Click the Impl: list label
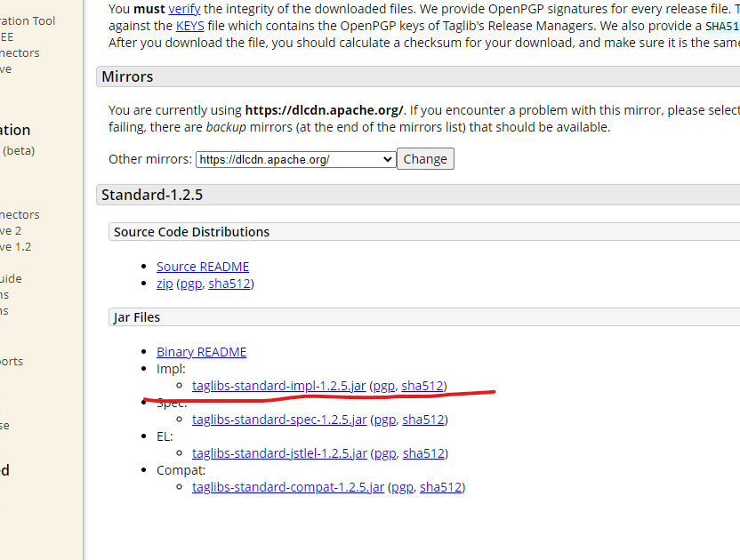Image resolution: width=740 pixels, height=560 pixels. pyautogui.click(x=171, y=369)
